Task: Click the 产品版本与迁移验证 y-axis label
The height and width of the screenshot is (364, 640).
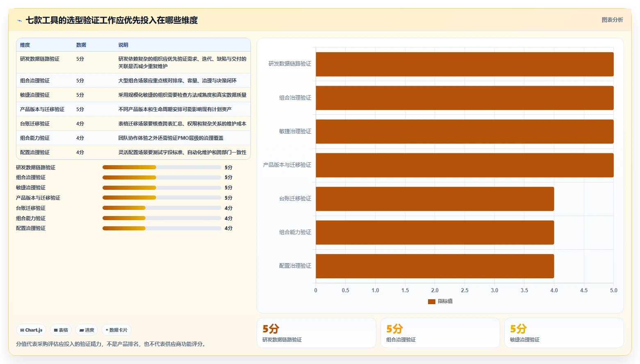Action: pos(287,165)
